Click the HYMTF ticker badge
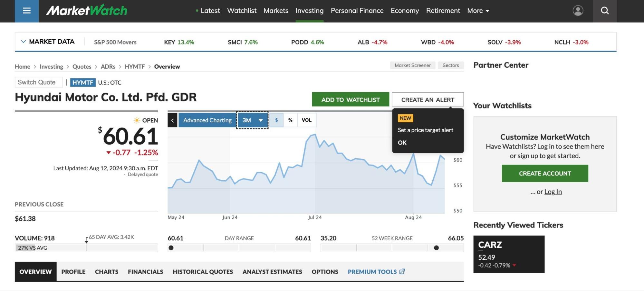644x291 pixels. click(x=83, y=83)
